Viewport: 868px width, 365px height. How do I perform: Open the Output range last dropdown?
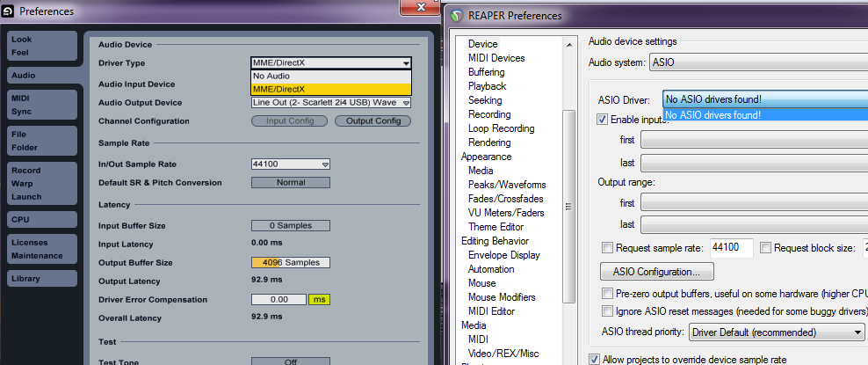[x=754, y=224]
